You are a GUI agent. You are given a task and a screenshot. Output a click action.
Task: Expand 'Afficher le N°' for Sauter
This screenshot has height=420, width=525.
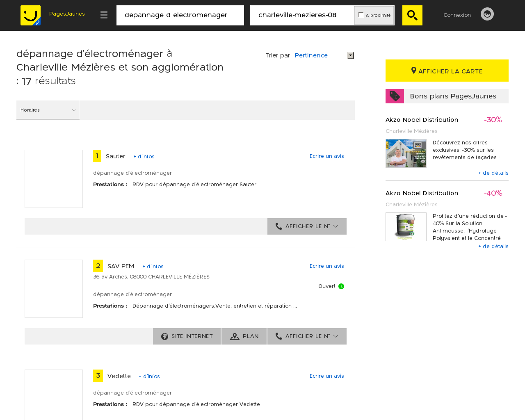(307, 226)
